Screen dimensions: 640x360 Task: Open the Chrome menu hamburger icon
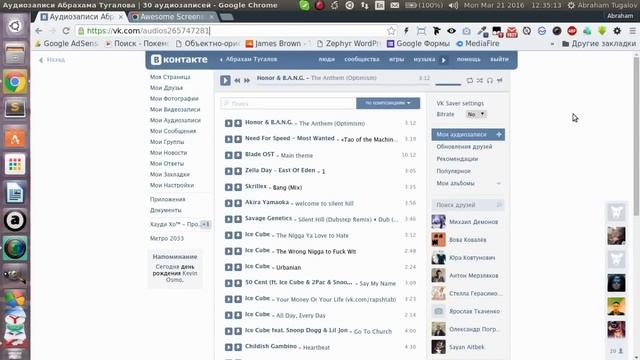click(x=632, y=31)
